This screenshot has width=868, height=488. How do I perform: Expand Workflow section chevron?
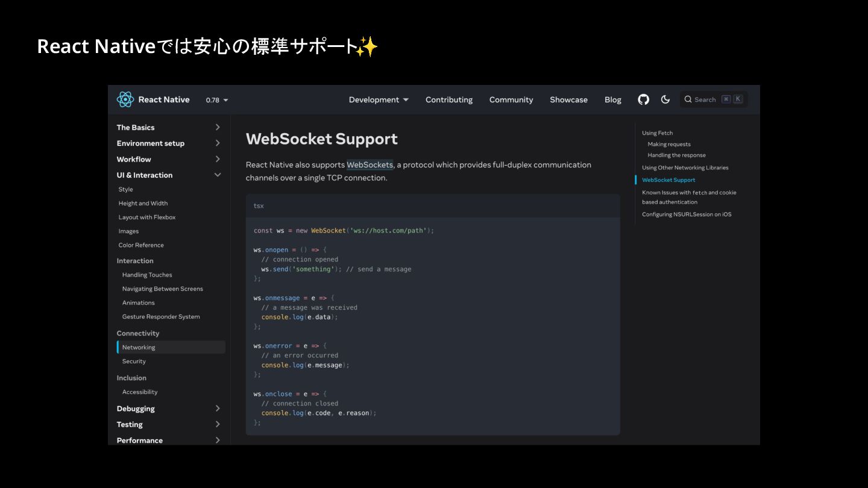pos(218,159)
